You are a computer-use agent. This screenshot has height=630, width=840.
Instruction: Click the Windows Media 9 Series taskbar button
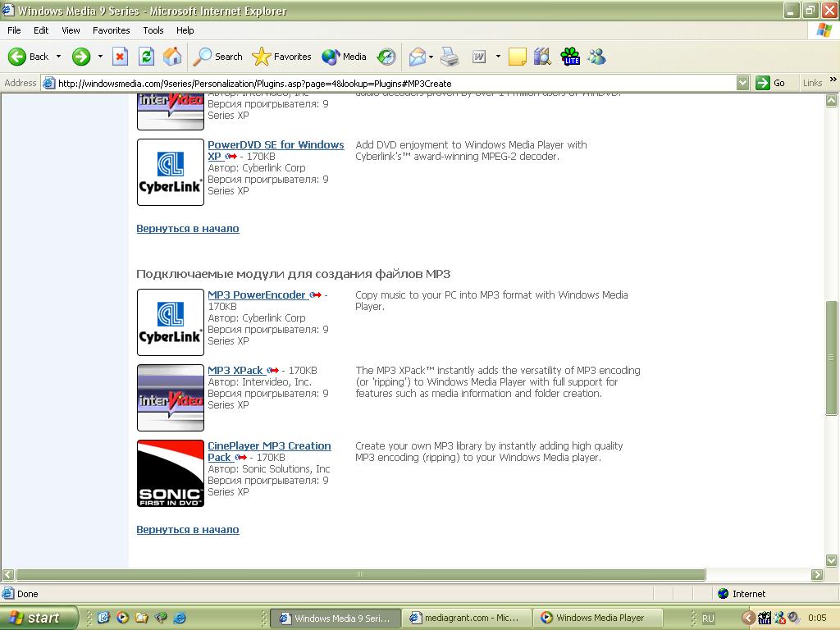[335, 619]
